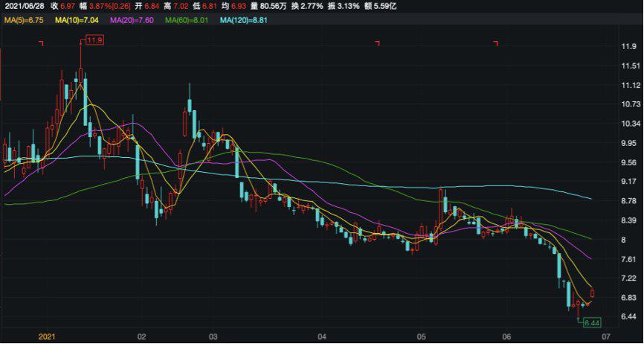Toggle the MA(10)=7.04 moving average label
Viewport: 644px width, 344px height.
pyautogui.click(x=79, y=20)
